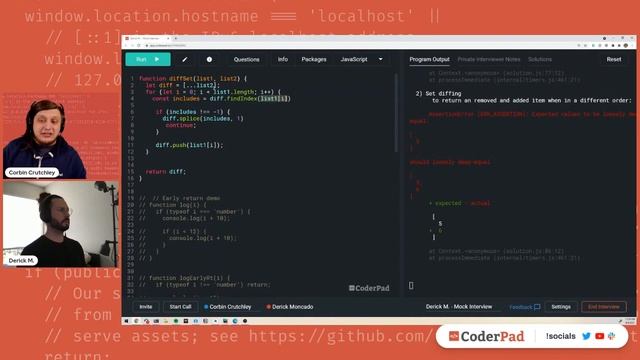This screenshot has width=640, height=360.
Task: Click the End Interview button
Action: tap(603, 307)
